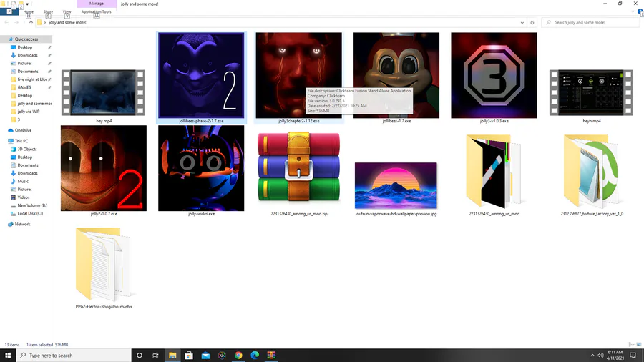Click File Explorer taskbar icon

172,356
